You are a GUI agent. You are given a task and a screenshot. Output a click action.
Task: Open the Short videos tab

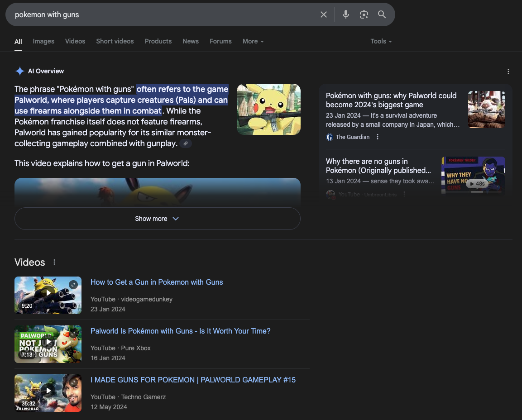point(115,41)
